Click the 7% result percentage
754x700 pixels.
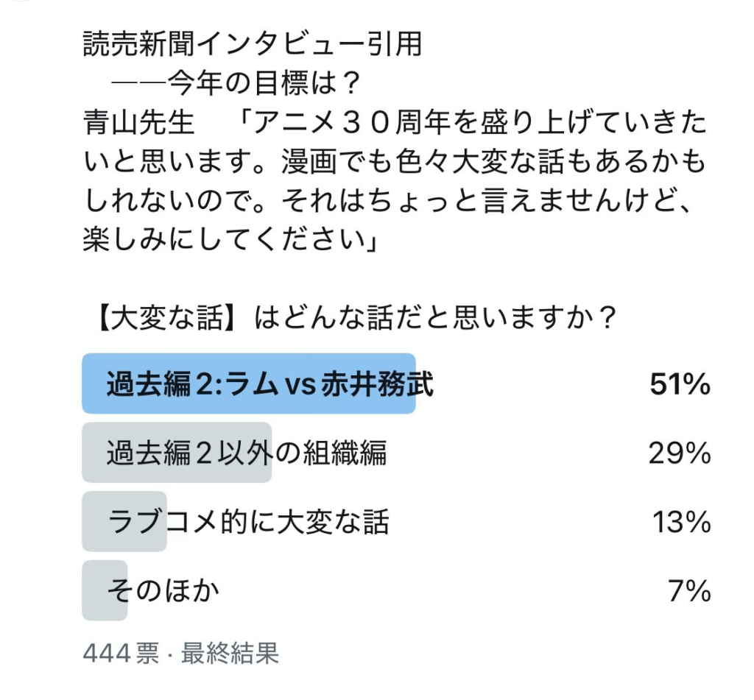[x=689, y=591]
